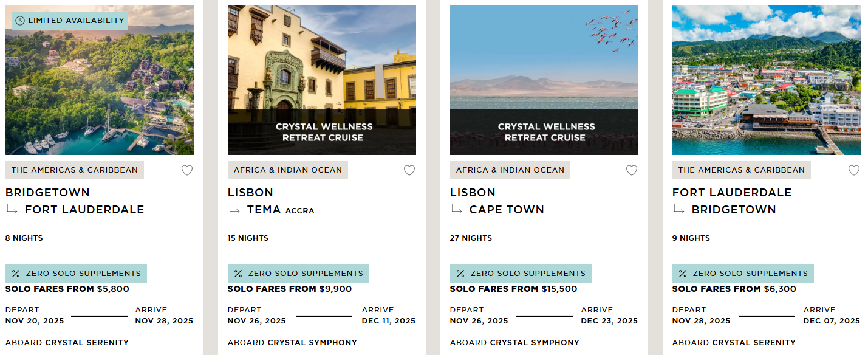Open the flamingo desert cruise image

click(x=544, y=80)
